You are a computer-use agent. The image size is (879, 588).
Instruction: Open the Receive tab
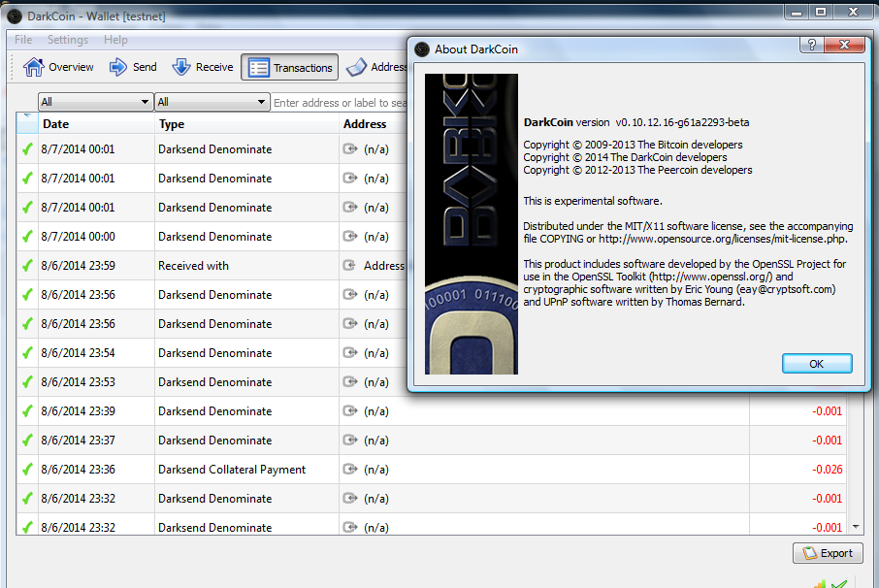pyautogui.click(x=203, y=67)
